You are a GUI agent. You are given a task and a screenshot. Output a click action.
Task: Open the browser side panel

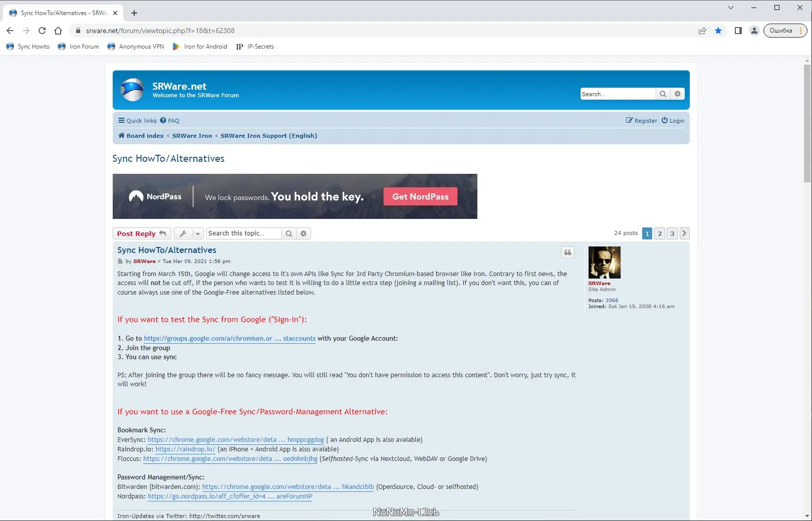click(738, 31)
